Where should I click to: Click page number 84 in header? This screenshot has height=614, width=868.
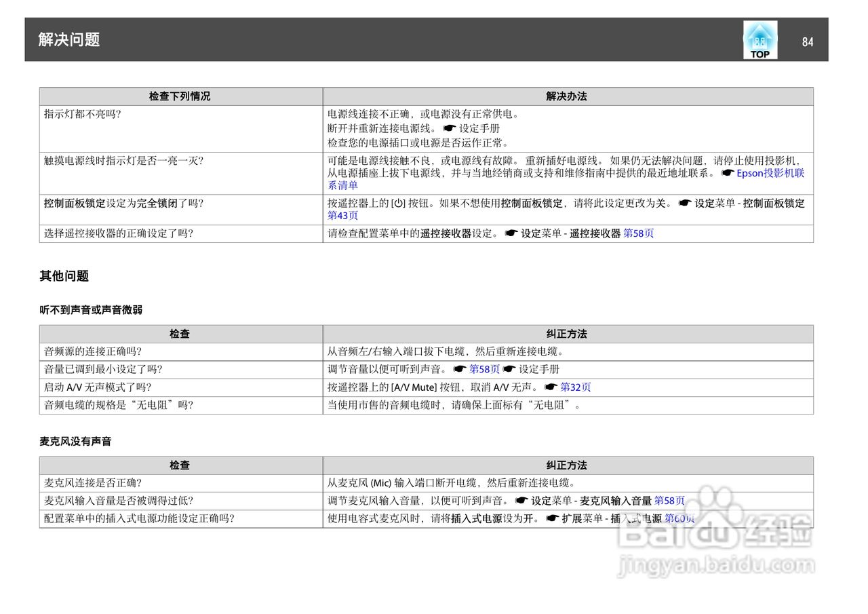click(807, 42)
